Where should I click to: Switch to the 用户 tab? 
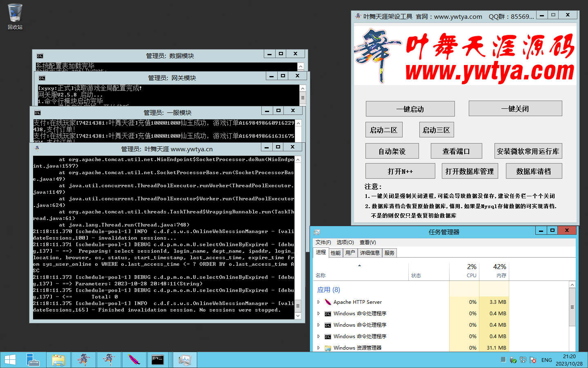350,253
